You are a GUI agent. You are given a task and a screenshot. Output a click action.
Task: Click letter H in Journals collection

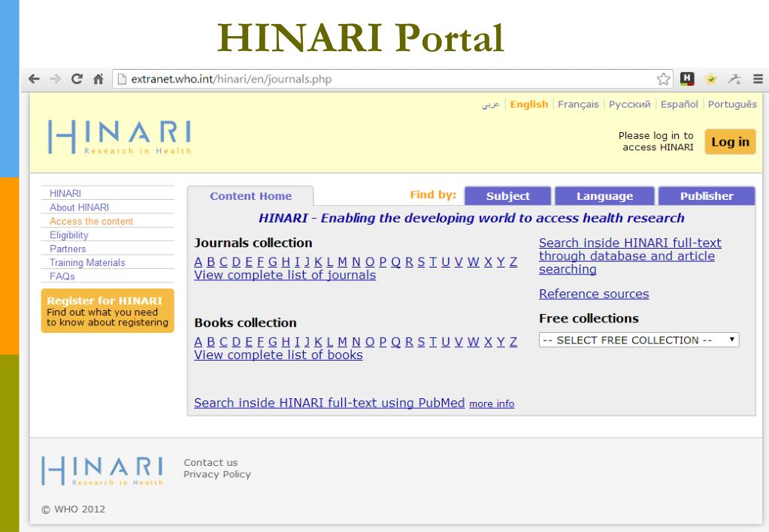286,261
